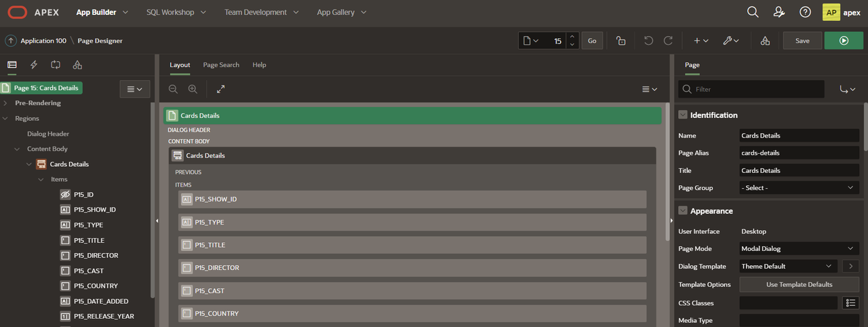868x327 pixels.
Task: Select P15_DATE_ADDED in the tree
Action: point(94,301)
